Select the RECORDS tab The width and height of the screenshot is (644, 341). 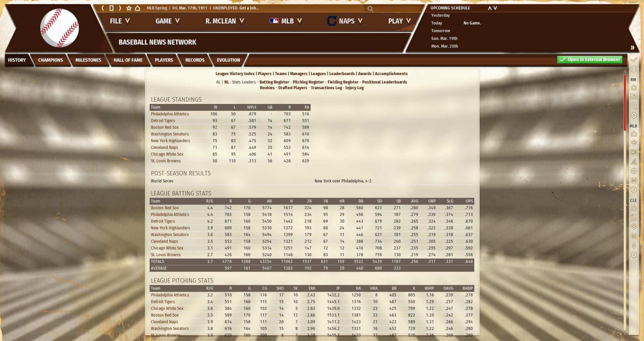pyautogui.click(x=195, y=60)
